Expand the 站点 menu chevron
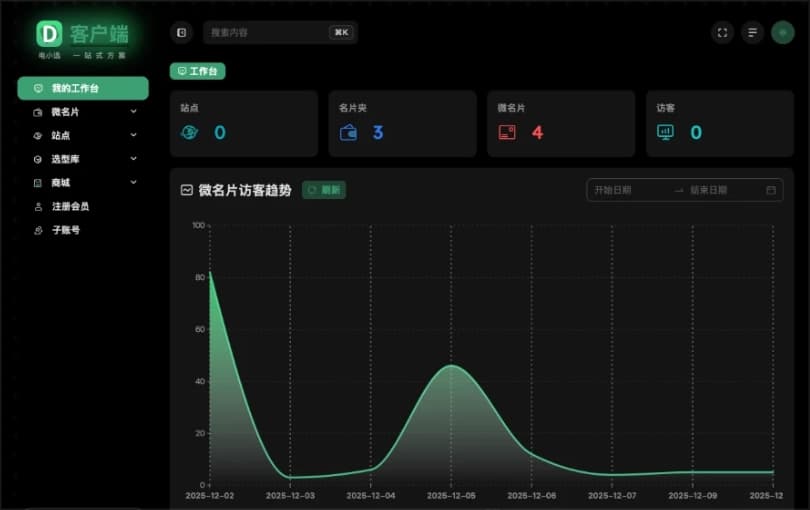 click(x=133, y=135)
